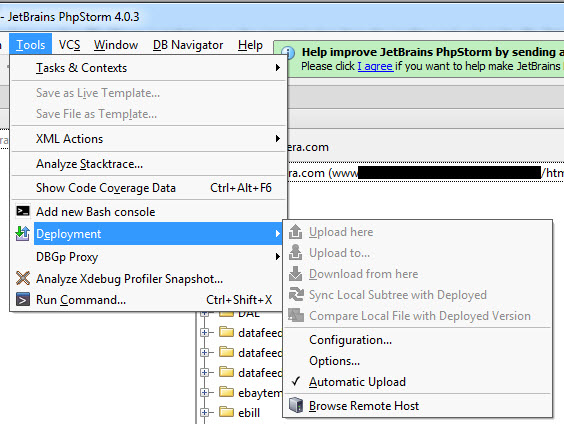Select Download from here in submenu
Image resolution: width=564 pixels, height=424 pixels.
(x=418, y=274)
